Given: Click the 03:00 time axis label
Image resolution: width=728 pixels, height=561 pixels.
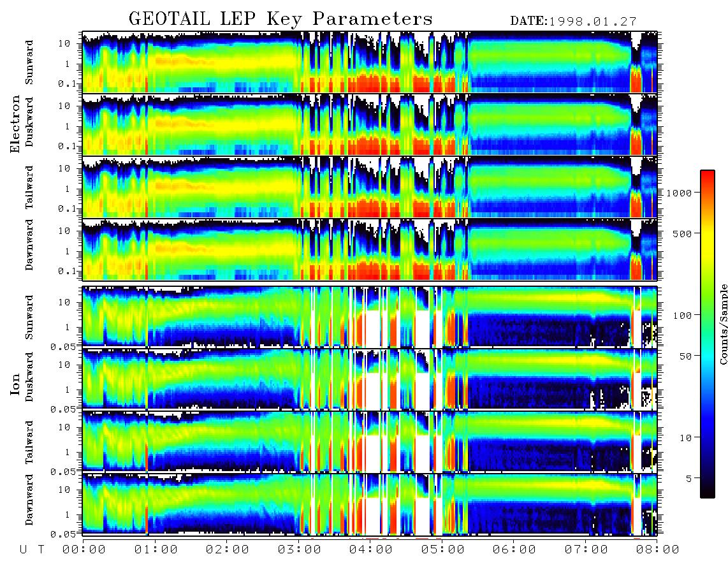Looking at the screenshot, I should pos(300,550).
